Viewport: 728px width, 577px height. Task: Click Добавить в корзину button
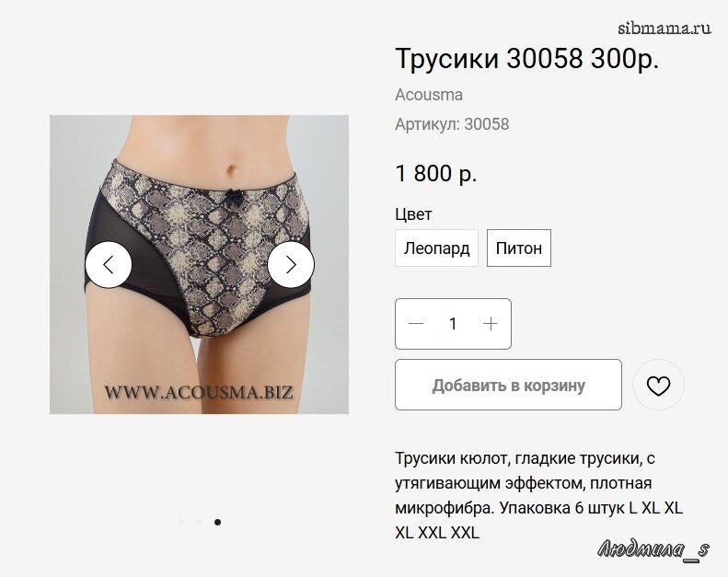[x=508, y=385]
